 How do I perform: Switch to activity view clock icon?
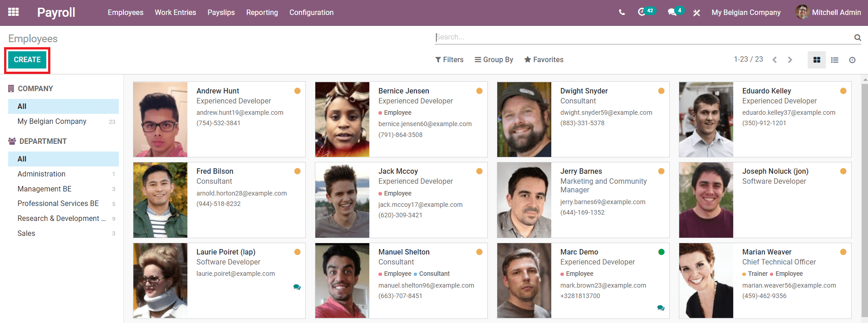[x=852, y=60]
